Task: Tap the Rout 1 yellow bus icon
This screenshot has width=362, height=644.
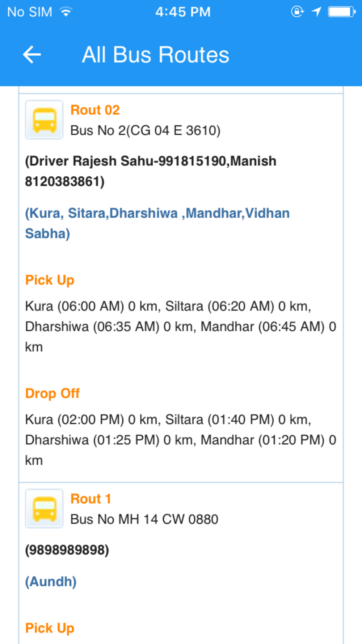Action: click(44, 509)
